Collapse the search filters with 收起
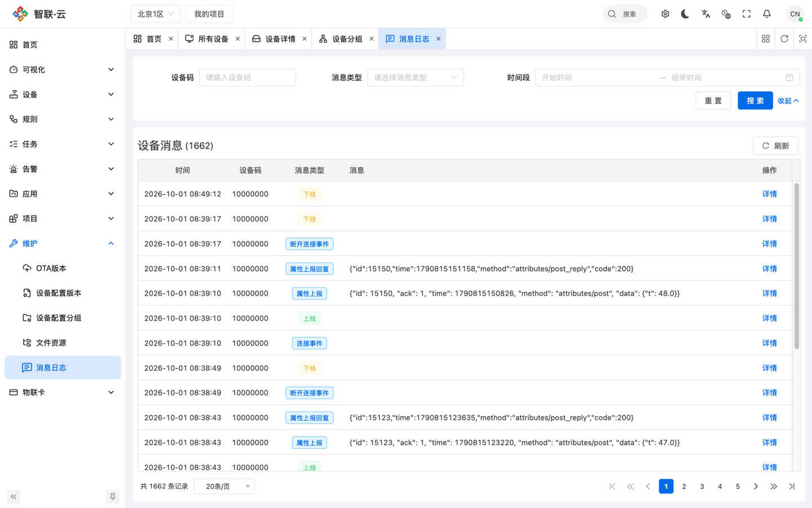812x508 pixels. [x=788, y=101]
